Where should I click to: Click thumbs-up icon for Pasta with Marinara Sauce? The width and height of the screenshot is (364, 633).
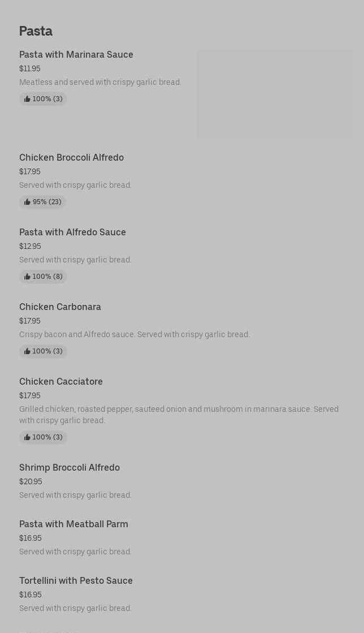coord(27,99)
